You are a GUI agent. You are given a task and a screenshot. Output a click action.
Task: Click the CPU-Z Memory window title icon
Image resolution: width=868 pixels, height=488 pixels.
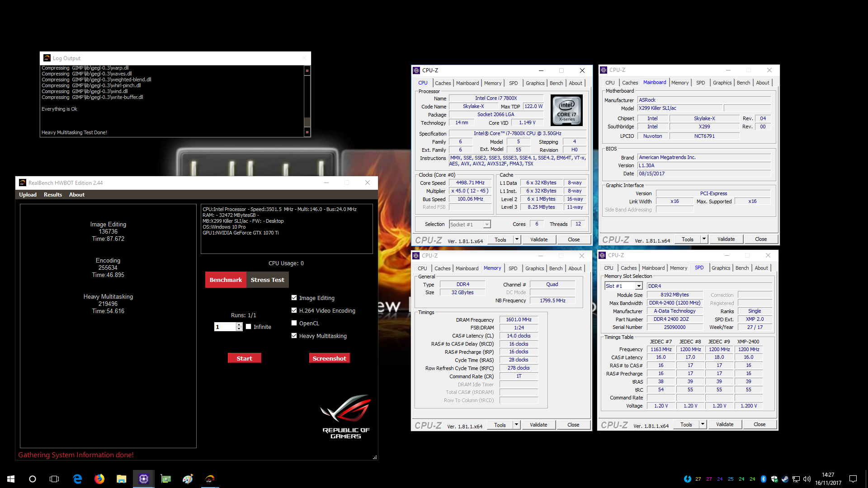coord(416,256)
